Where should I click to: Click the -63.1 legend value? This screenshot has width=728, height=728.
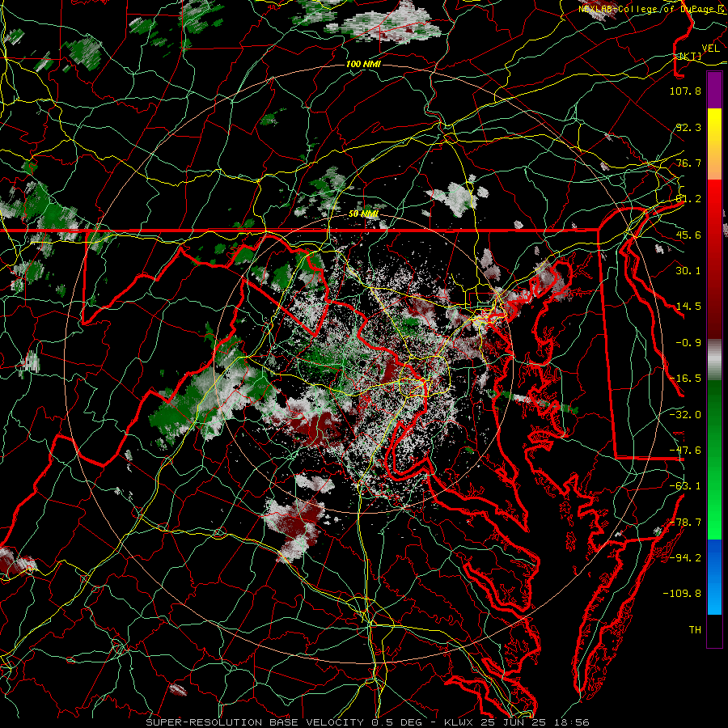(685, 486)
